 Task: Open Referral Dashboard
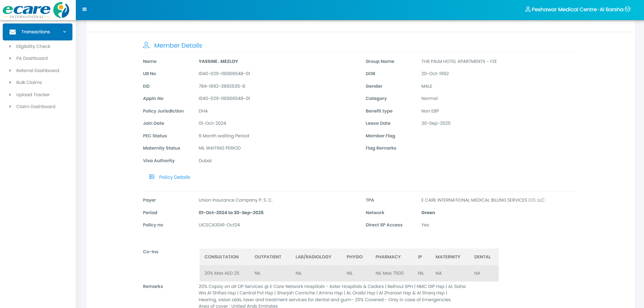pos(38,71)
